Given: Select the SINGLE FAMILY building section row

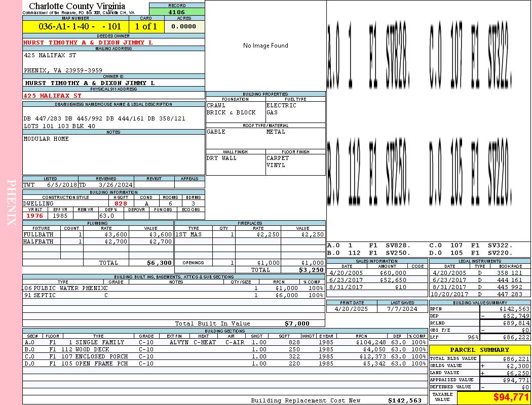Looking at the screenshot, I should point(225,342).
